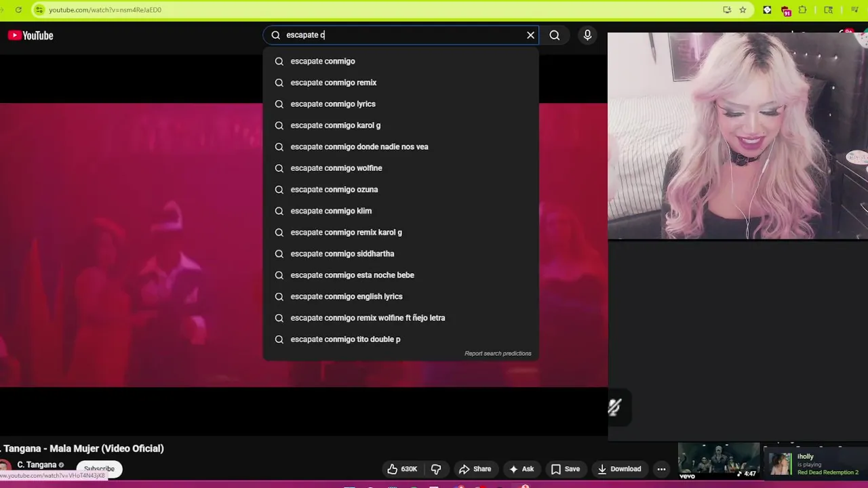Select "escapate conmigo siddhartha" suggestion
The height and width of the screenshot is (488, 868).
(401, 253)
